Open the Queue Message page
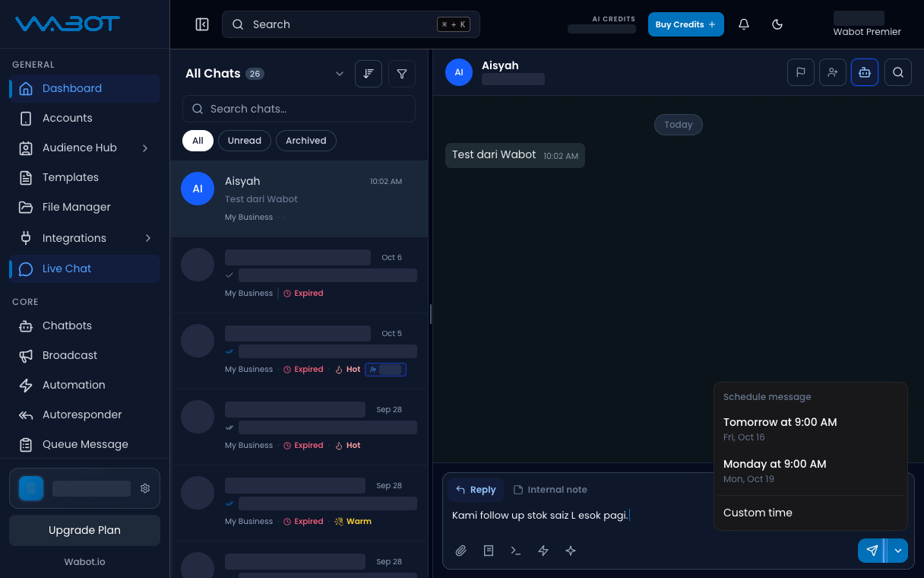This screenshot has width=924, height=578. 84,444
